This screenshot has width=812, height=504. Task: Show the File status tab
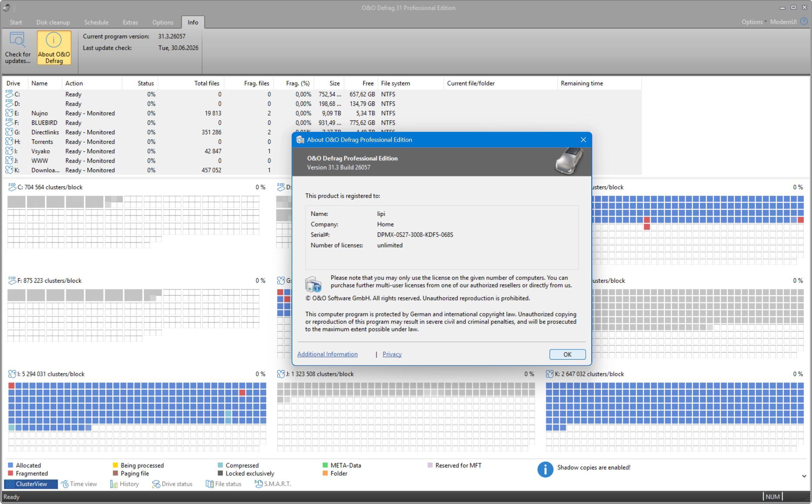coord(224,484)
